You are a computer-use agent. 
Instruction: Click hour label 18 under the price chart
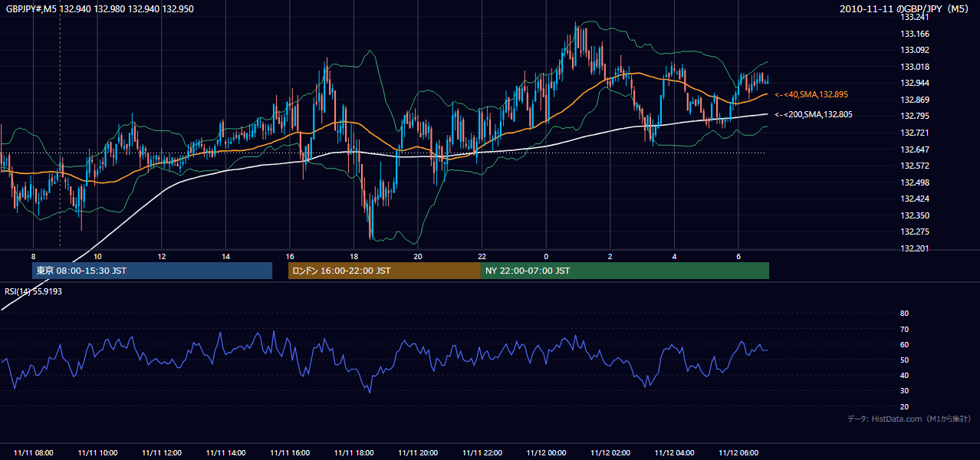tap(354, 256)
